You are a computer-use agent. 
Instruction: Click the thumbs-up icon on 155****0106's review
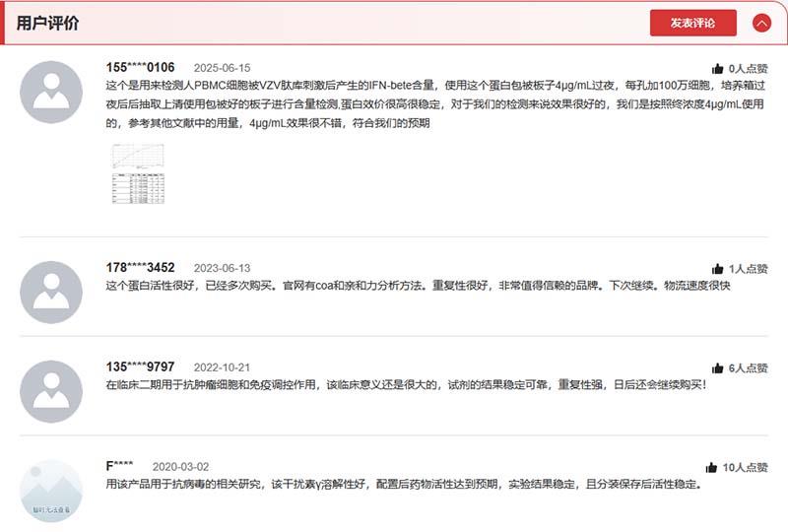pos(718,69)
